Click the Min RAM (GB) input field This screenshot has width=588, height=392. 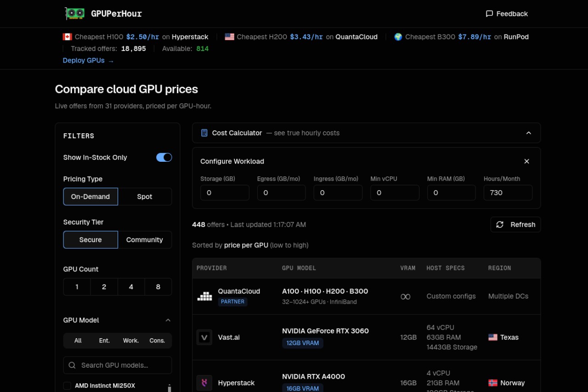point(452,193)
